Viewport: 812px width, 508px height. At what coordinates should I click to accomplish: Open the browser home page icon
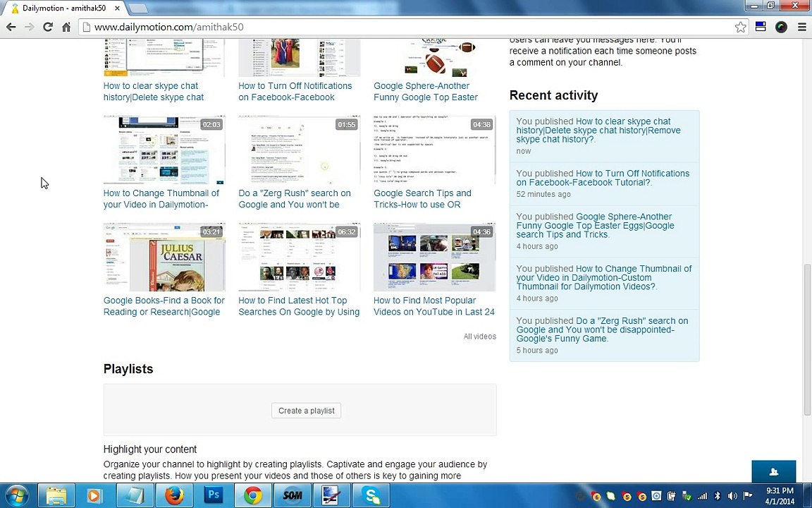coord(66,27)
